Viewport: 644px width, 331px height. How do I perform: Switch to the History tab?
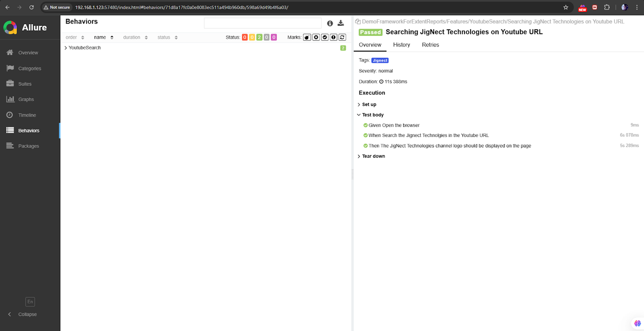point(402,45)
